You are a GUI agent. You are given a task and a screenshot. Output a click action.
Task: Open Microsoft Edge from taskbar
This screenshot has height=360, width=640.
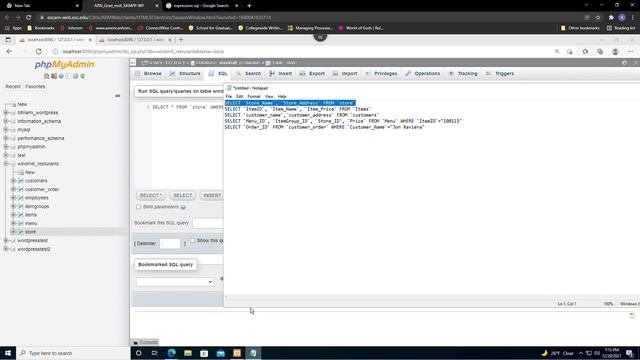tap(171, 353)
